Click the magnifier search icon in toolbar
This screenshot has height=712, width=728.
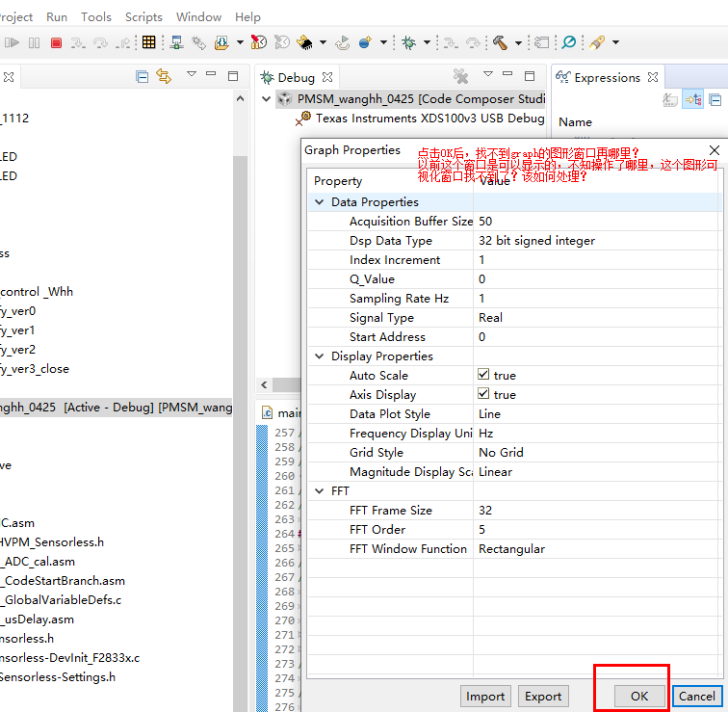(569, 42)
